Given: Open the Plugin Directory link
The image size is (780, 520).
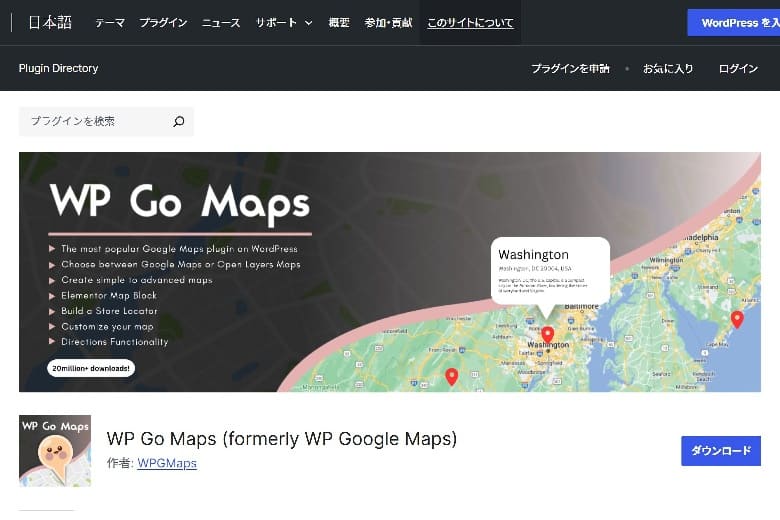Looking at the screenshot, I should point(58,68).
